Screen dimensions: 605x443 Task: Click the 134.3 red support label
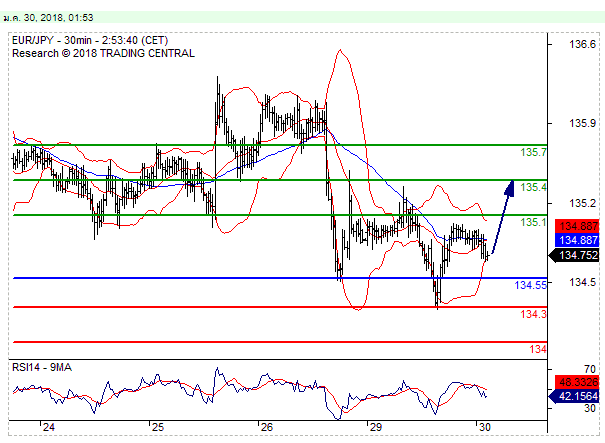533,314
